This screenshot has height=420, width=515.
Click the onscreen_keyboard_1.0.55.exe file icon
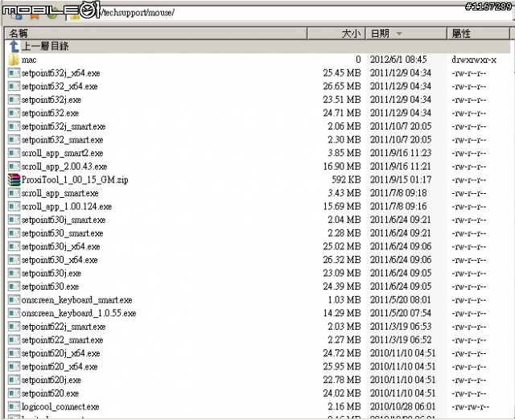(14, 313)
